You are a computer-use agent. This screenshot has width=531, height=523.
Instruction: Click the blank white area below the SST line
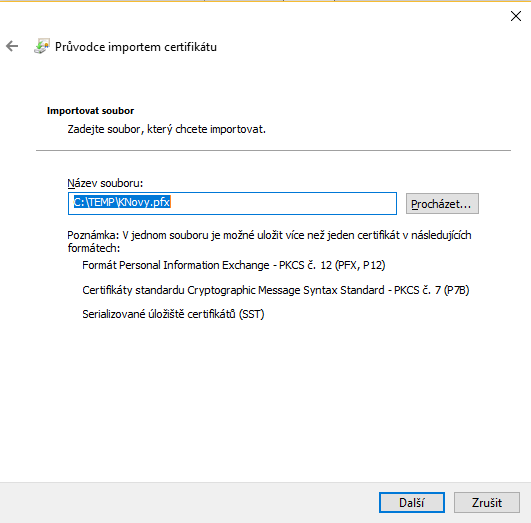pyautogui.click(x=266, y=400)
